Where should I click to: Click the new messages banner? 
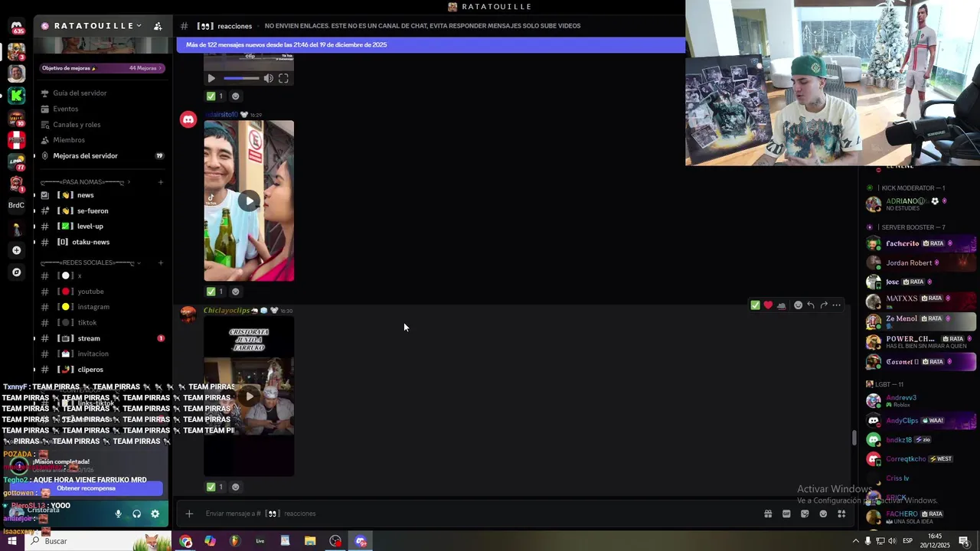pos(431,45)
